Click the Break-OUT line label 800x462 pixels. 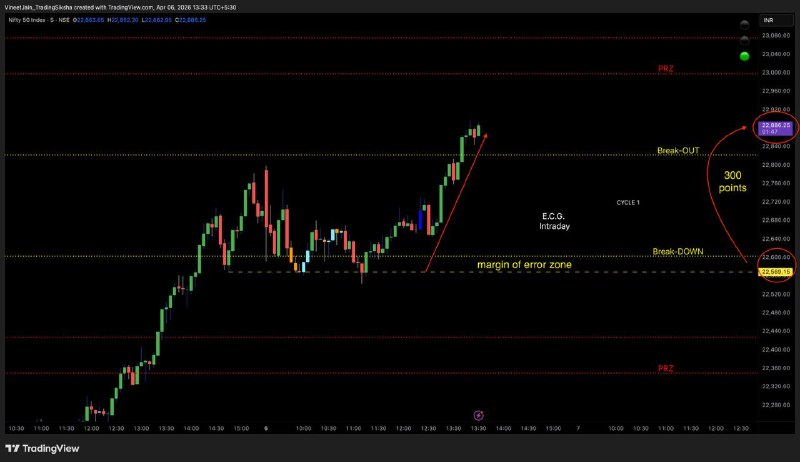click(678, 151)
